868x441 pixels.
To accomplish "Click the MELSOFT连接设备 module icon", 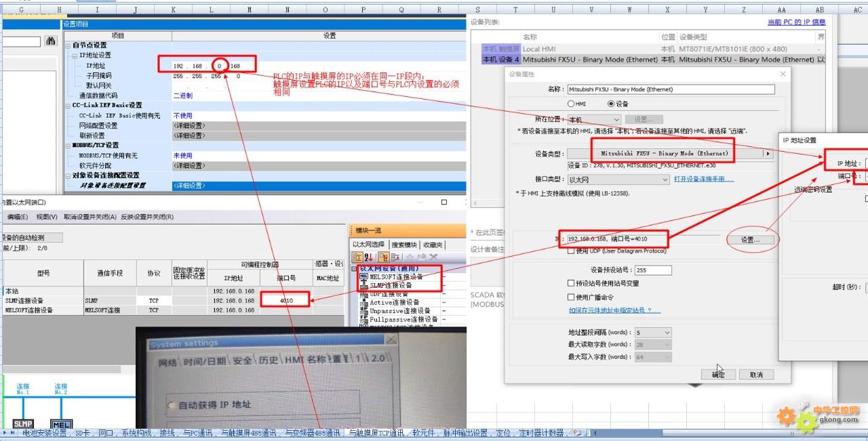I will coord(364,277).
